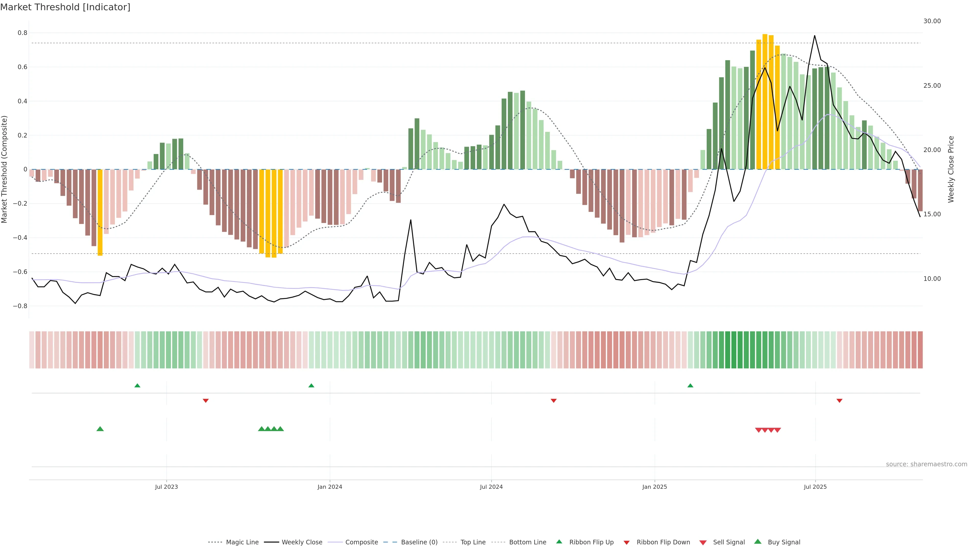Viewport: 980px width, 551px height.
Task: Click the Ribbon Flip Up legend icon
Action: point(559,542)
